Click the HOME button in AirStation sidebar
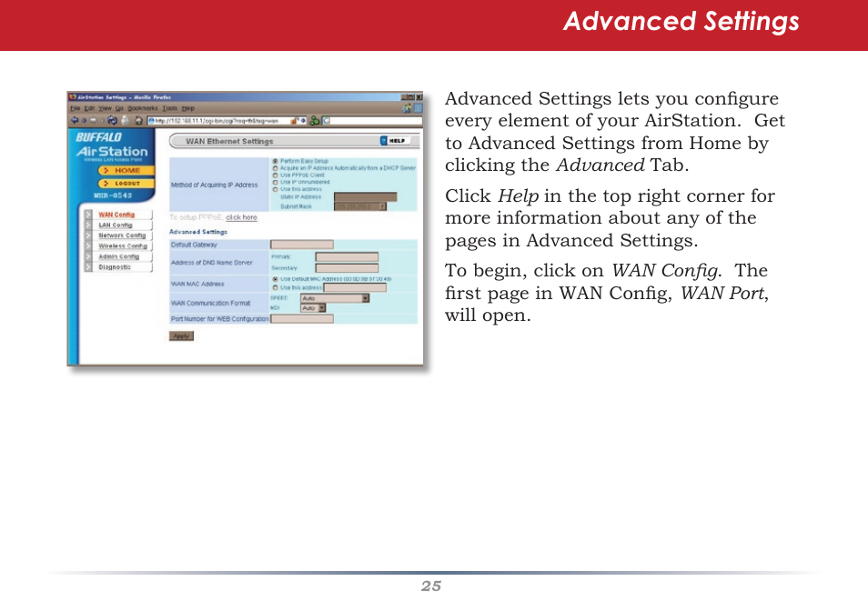This screenshot has height=601, width=868. pos(126,170)
